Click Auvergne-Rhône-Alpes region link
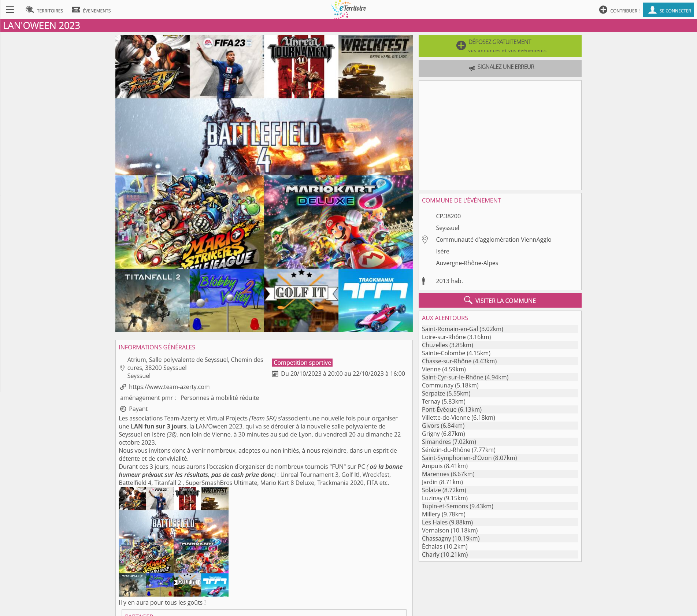 coord(467,263)
